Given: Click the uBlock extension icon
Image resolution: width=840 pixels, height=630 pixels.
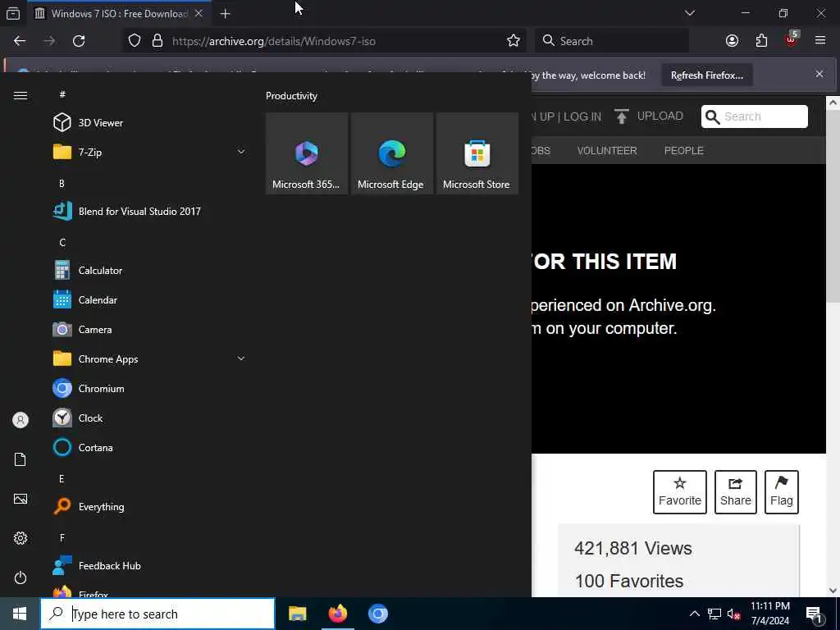Looking at the screenshot, I should (x=792, y=40).
